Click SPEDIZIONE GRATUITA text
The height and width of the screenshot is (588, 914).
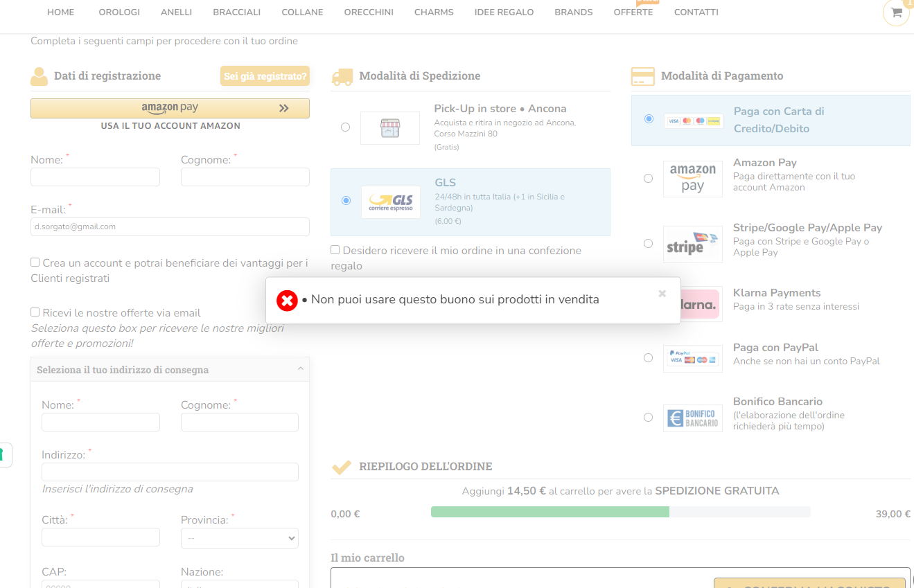coord(717,491)
